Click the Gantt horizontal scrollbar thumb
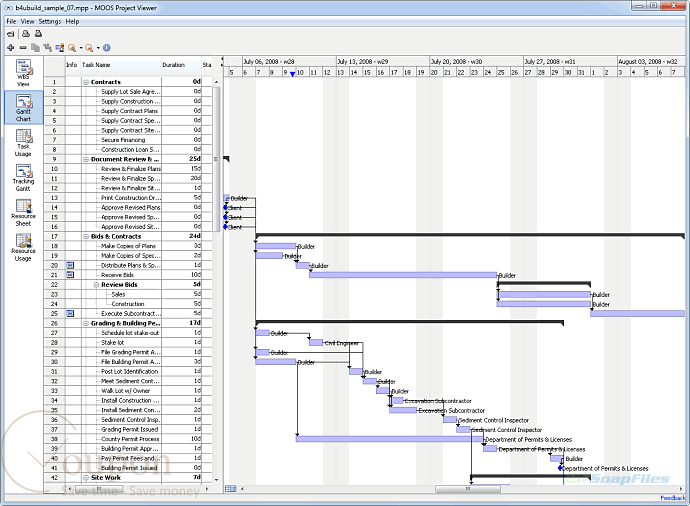This screenshot has height=506, width=690. coord(468,489)
